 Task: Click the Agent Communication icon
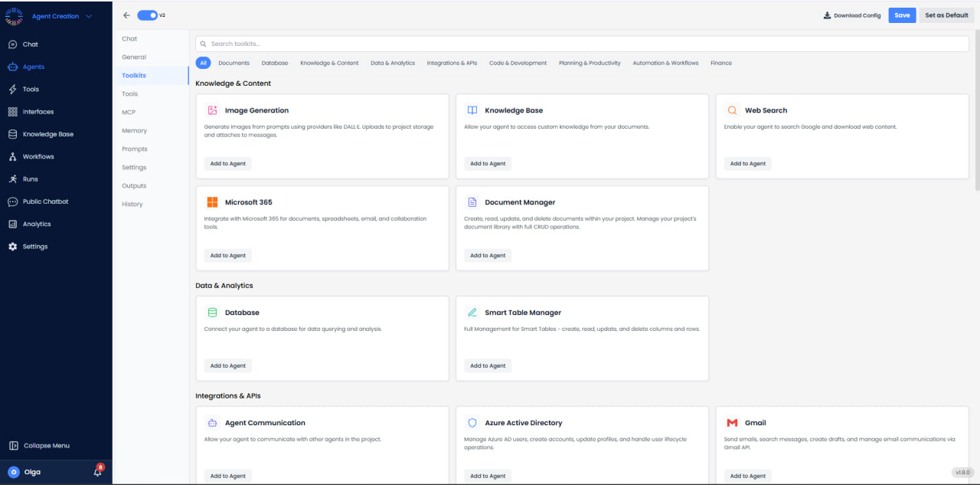click(x=213, y=423)
